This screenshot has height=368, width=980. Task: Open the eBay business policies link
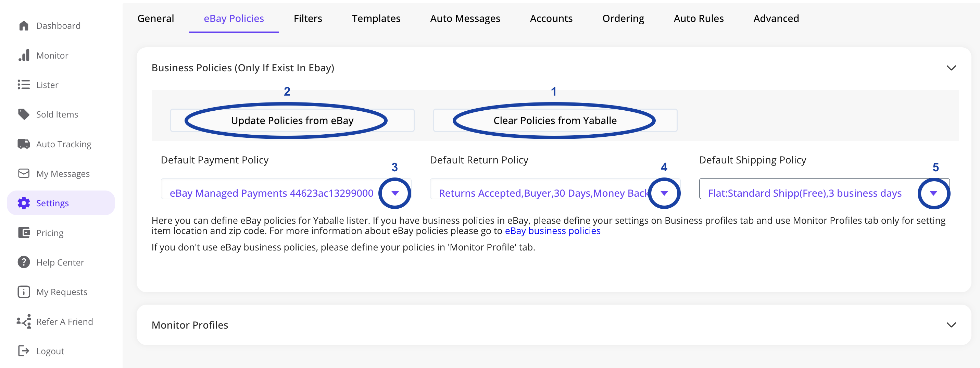click(552, 231)
